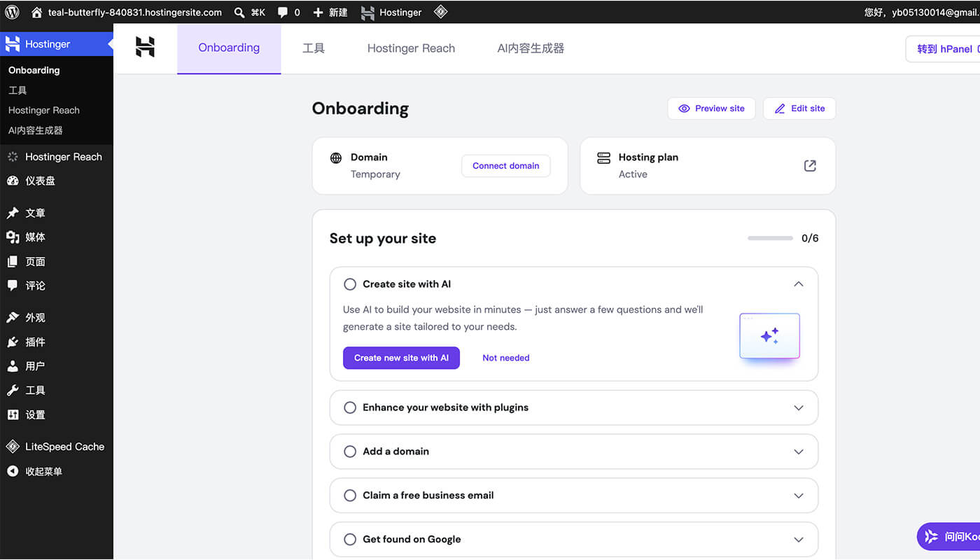Click the 工具 wrench icon in sidebar
Viewport: 980px width, 560px height.
tap(13, 390)
